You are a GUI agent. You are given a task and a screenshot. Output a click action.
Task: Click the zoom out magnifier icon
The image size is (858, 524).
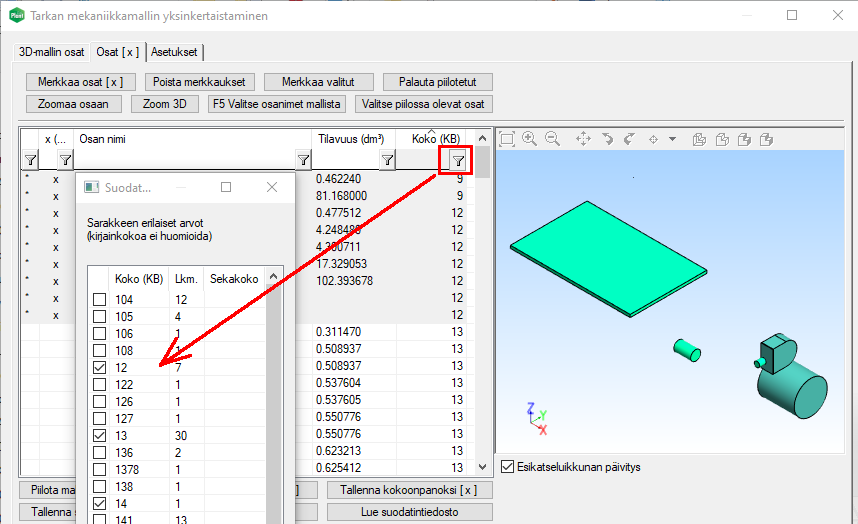click(x=552, y=139)
